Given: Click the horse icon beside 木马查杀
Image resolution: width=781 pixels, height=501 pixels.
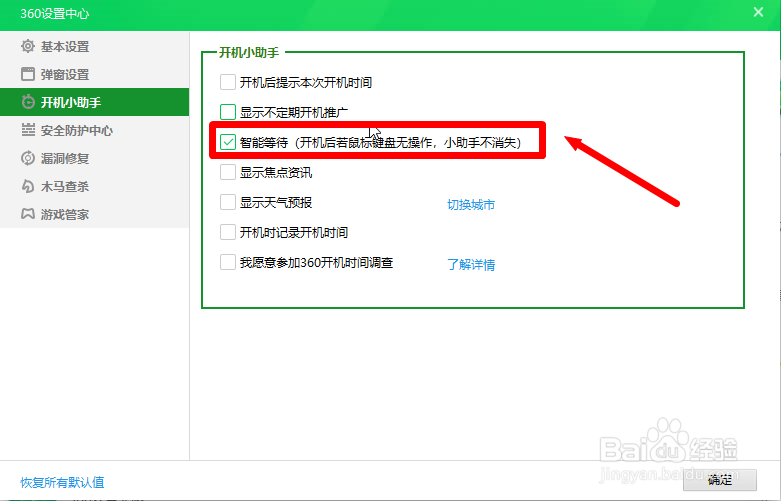Looking at the screenshot, I should [x=28, y=186].
